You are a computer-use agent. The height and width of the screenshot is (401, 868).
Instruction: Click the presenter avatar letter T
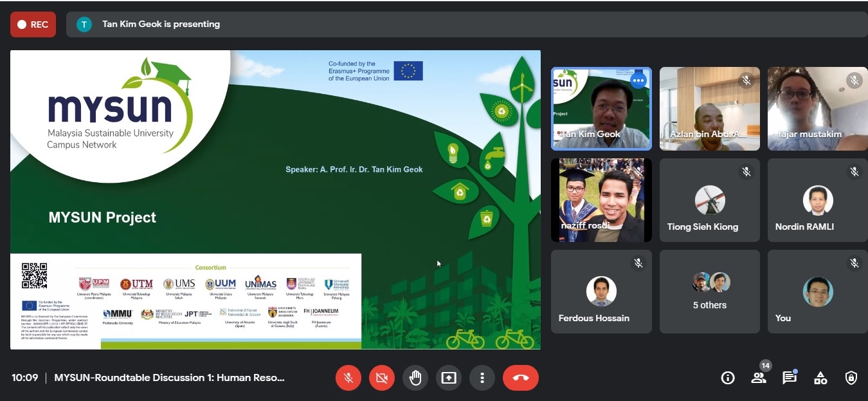coord(84,24)
